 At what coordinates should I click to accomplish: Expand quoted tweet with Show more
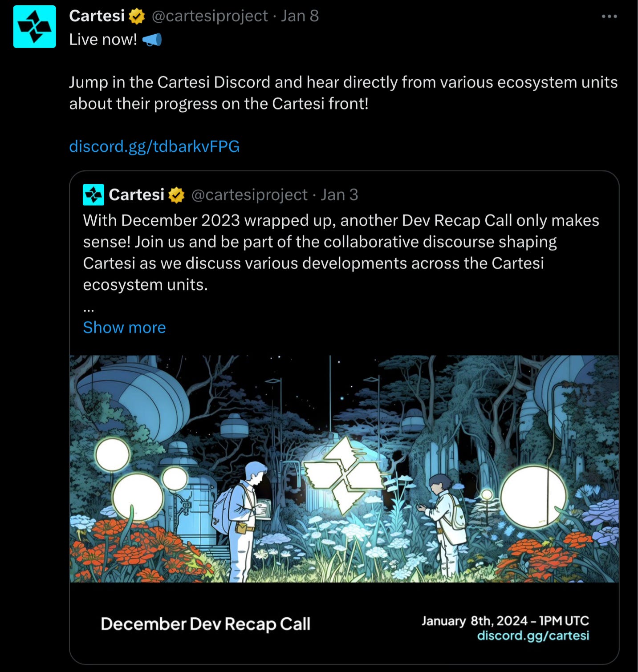coord(124,328)
